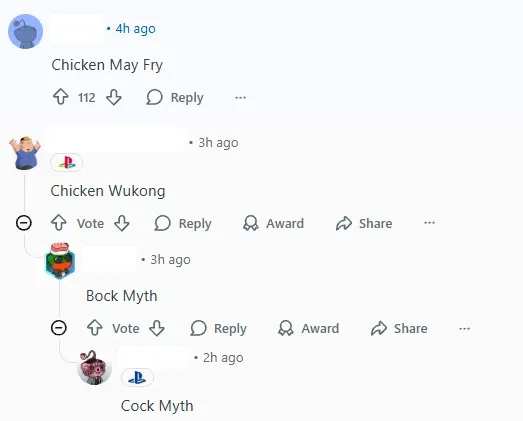This screenshot has width=523, height=421.
Task: Reply to the Chicken Wukong comment
Action: pyautogui.click(x=183, y=223)
